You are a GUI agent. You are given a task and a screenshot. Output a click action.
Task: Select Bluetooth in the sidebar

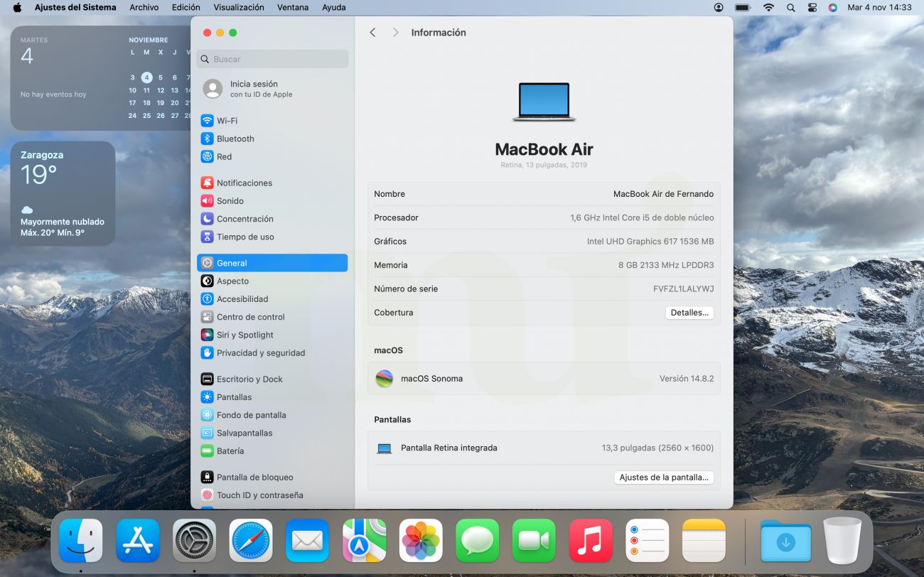[x=235, y=139]
